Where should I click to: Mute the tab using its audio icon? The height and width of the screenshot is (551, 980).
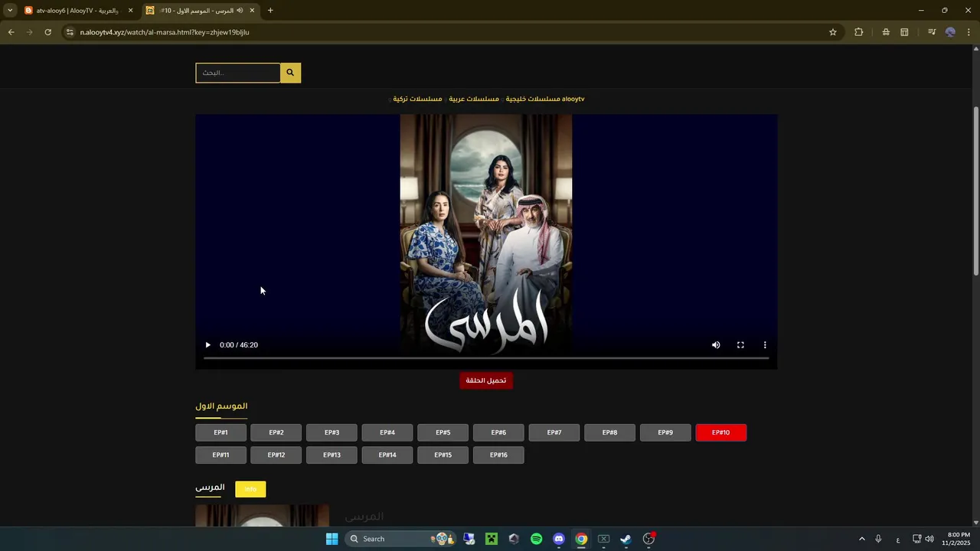(x=240, y=11)
